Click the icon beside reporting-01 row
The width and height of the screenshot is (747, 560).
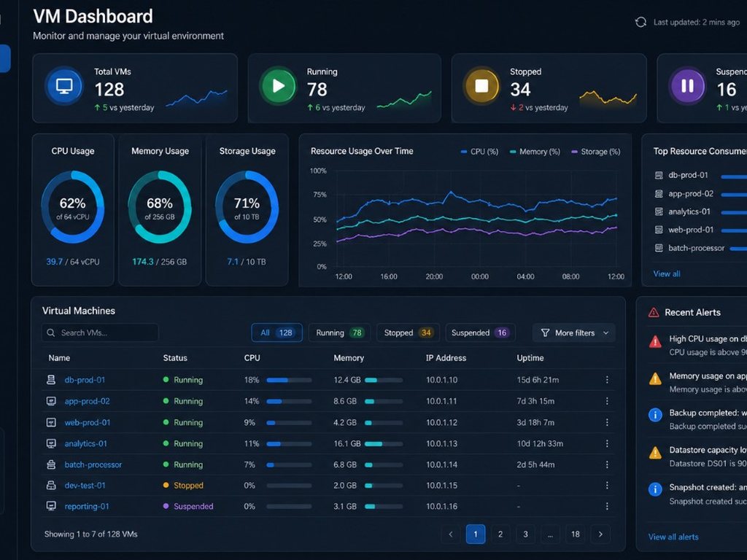(x=51, y=506)
